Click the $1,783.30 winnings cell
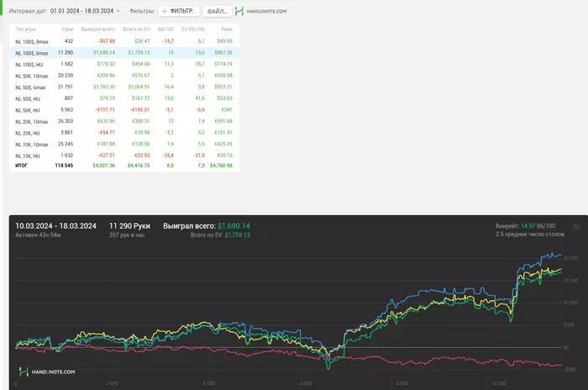The width and height of the screenshot is (588, 390). (104, 87)
